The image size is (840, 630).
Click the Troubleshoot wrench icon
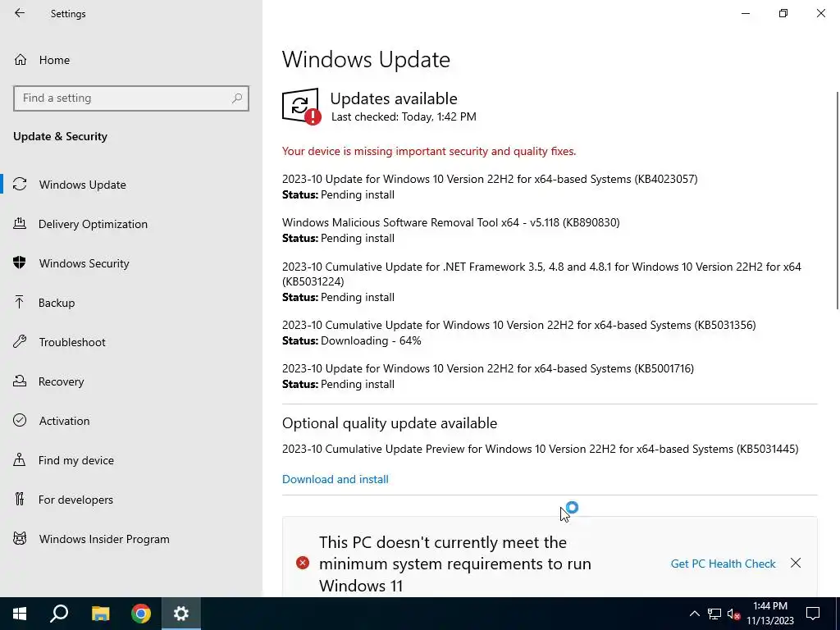tap(20, 342)
